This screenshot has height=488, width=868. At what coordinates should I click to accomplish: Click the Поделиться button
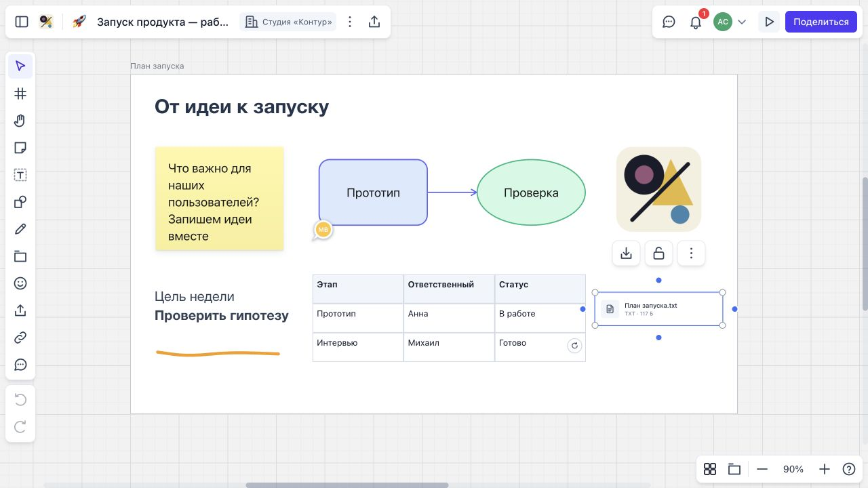point(821,22)
